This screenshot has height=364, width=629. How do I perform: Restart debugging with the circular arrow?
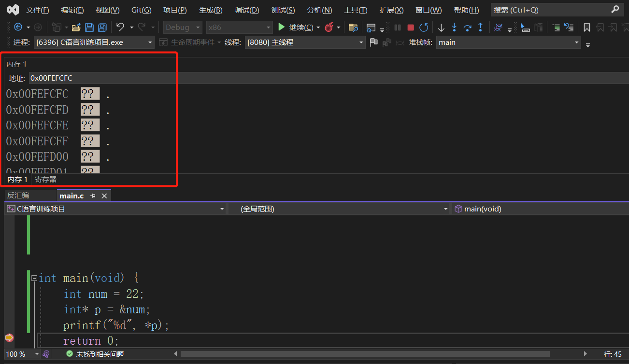coord(424,28)
